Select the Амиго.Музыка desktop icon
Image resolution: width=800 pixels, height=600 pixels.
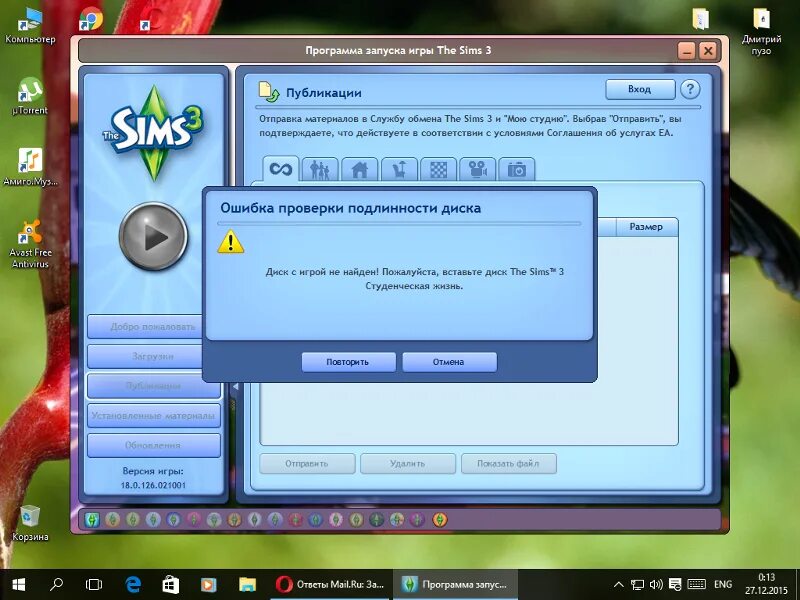[30, 167]
